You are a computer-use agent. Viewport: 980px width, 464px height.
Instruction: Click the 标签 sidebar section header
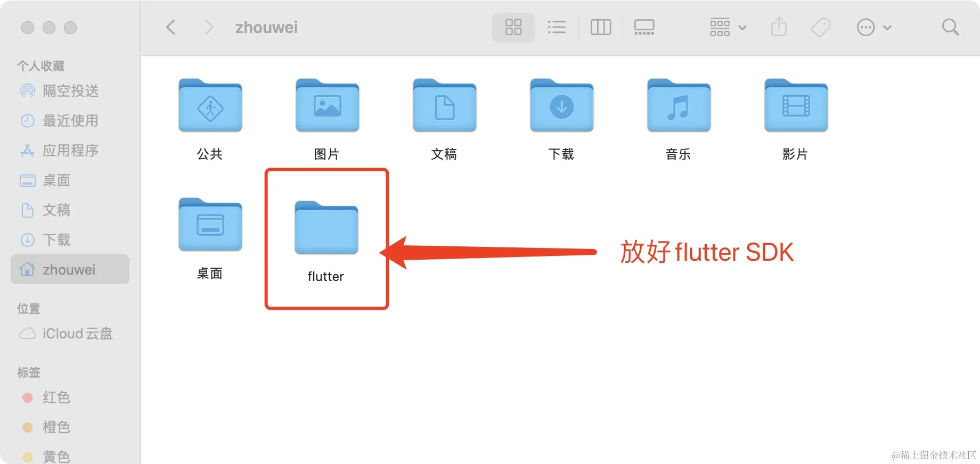click(29, 372)
